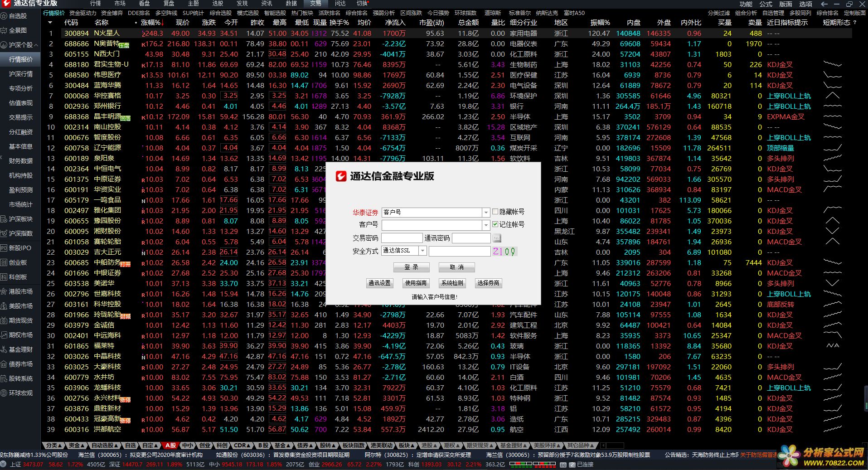Open 美股市场 in the left sidebar

[21, 306]
